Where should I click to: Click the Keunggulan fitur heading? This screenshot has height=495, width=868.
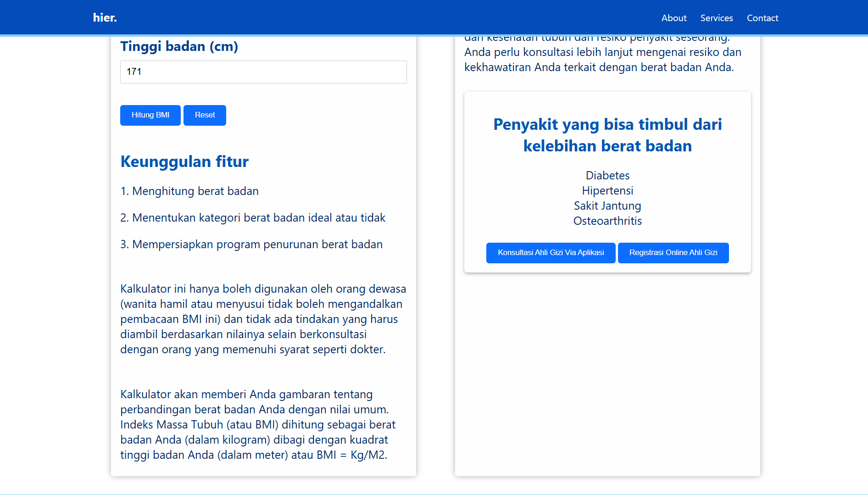pyautogui.click(x=184, y=161)
